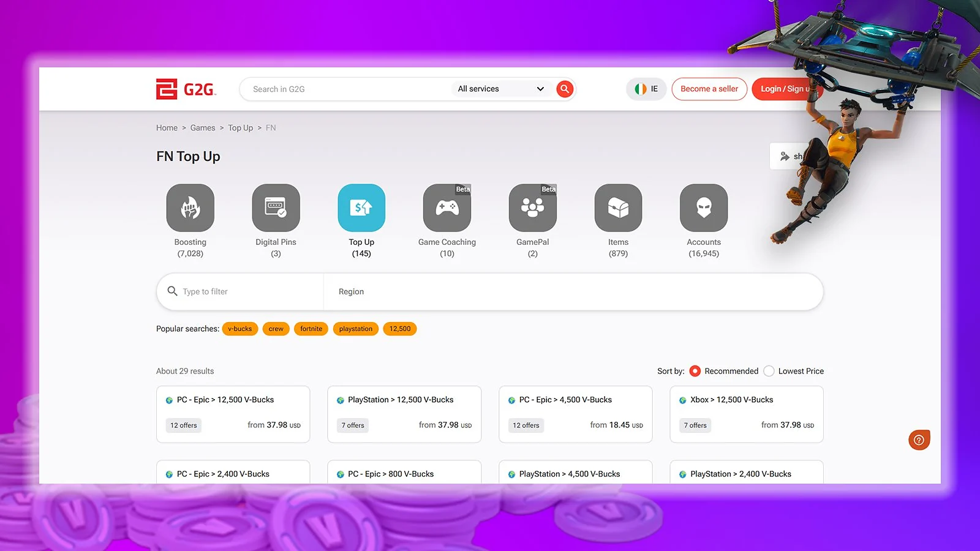Click the G2G logo
Image resolution: width=980 pixels, height=551 pixels.
tap(186, 89)
